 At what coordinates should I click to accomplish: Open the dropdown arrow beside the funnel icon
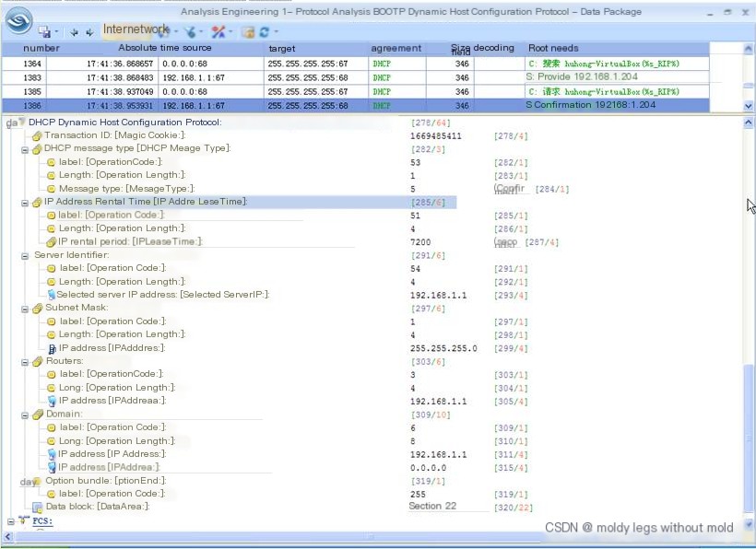click(201, 32)
